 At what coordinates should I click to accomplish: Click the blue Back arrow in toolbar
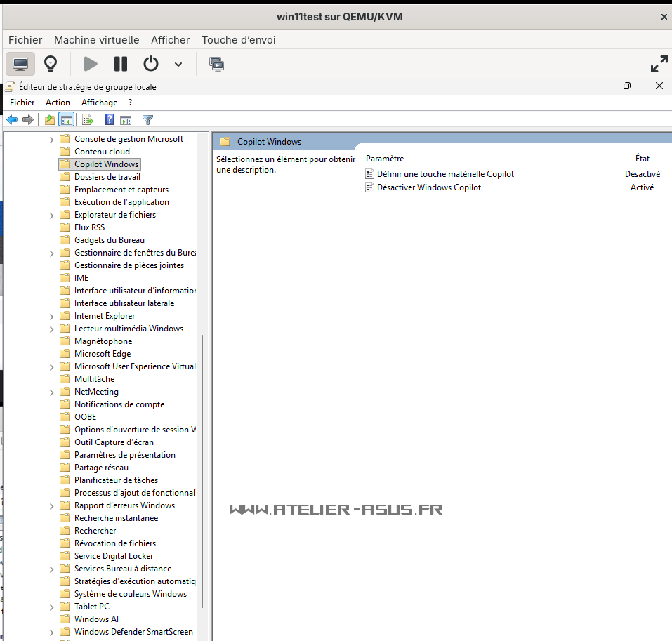12,120
